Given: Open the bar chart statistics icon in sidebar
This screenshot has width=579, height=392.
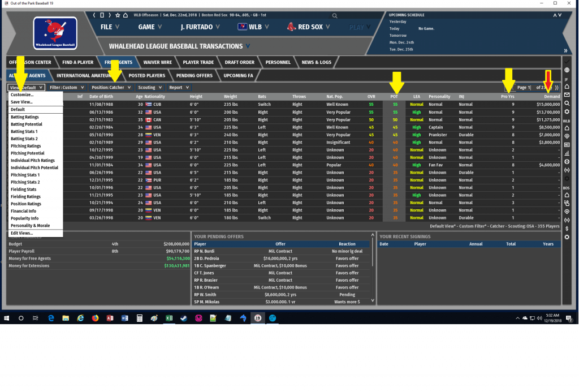Looking at the screenshot, I should click(567, 153).
